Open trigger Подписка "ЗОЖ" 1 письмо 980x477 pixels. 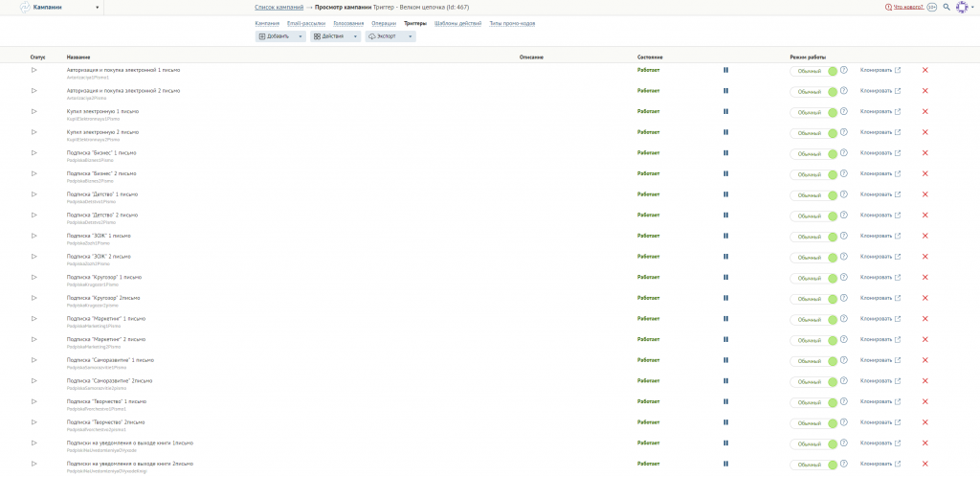coord(99,236)
